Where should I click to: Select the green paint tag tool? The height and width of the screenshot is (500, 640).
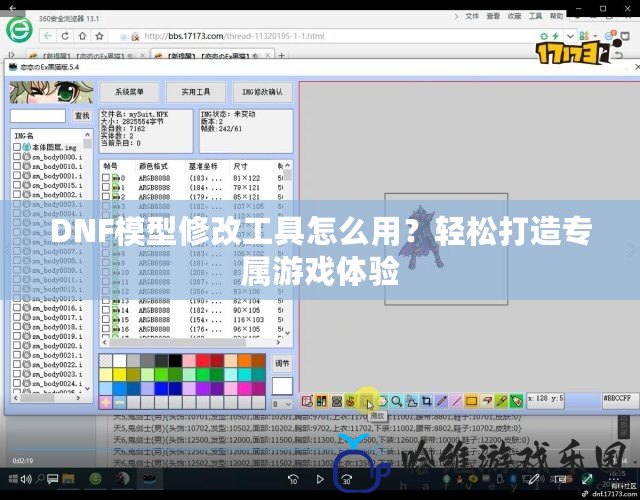517,402
